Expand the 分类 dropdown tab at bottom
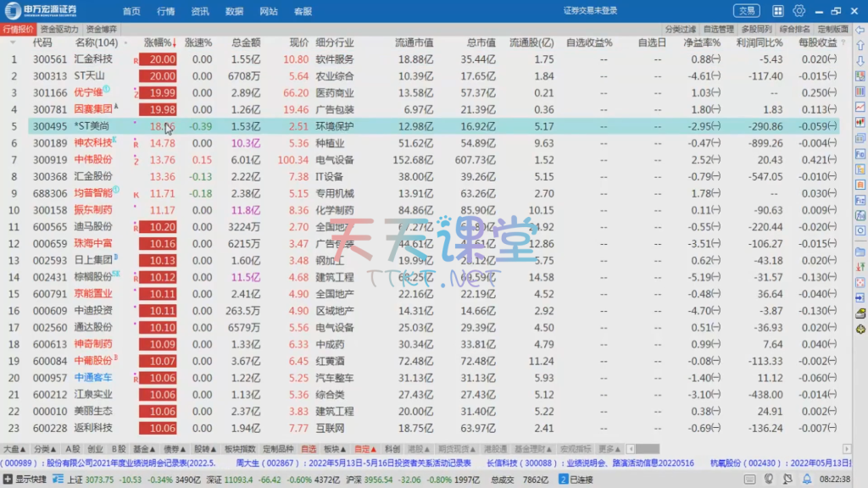The height and width of the screenshot is (488, 868). pyautogui.click(x=43, y=449)
